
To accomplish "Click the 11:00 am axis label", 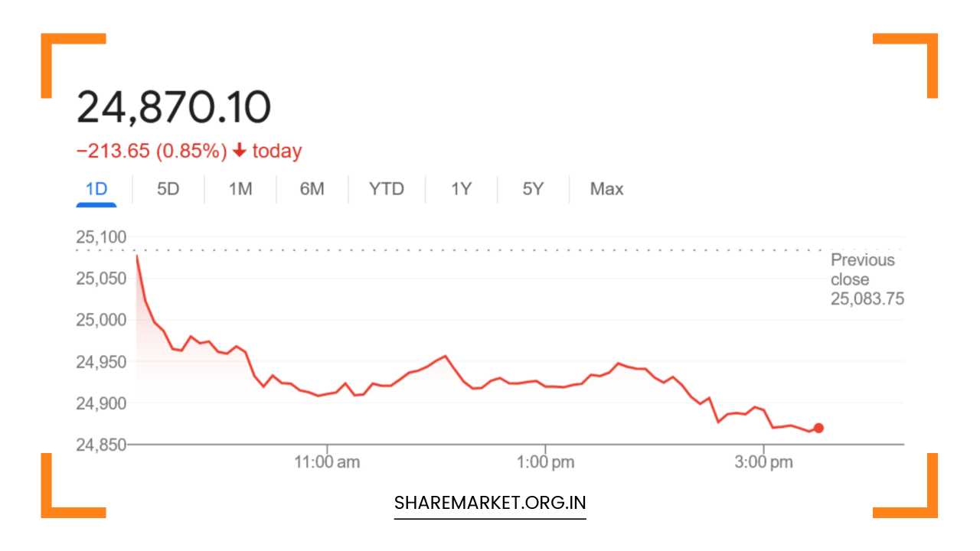I will 328,461.
